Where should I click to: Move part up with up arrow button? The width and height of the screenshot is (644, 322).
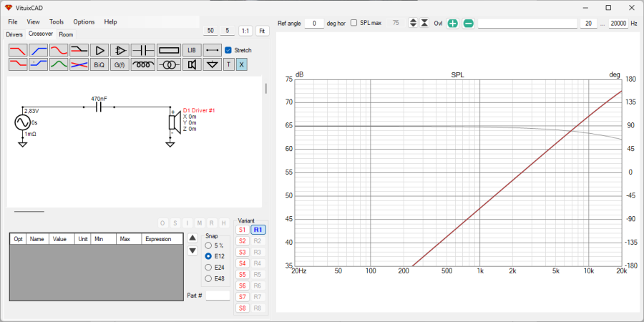pos(192,238)
